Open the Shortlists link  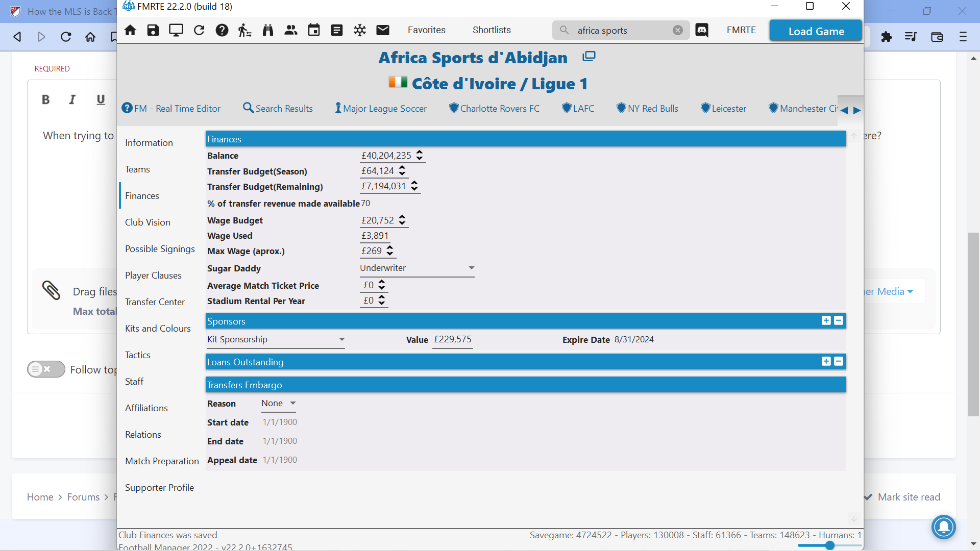pos(491,30)
